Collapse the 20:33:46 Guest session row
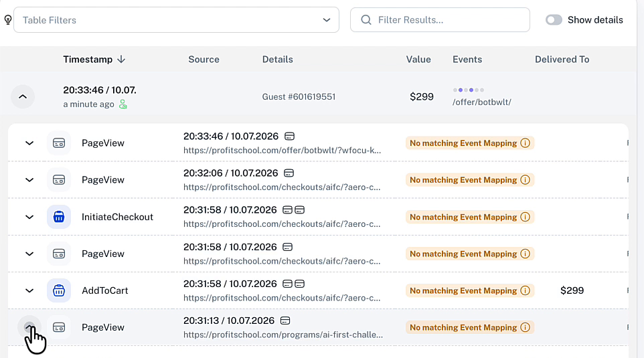 (x=23, y=96)
